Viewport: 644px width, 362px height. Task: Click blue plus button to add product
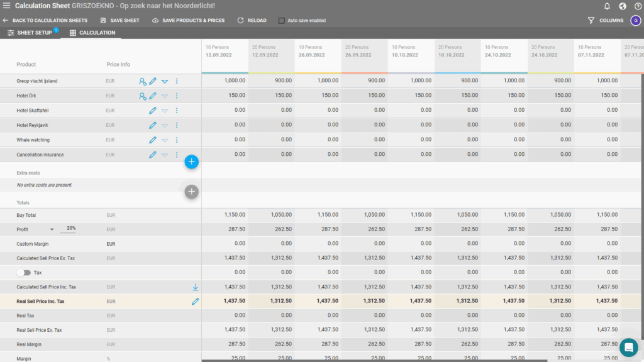192,162
